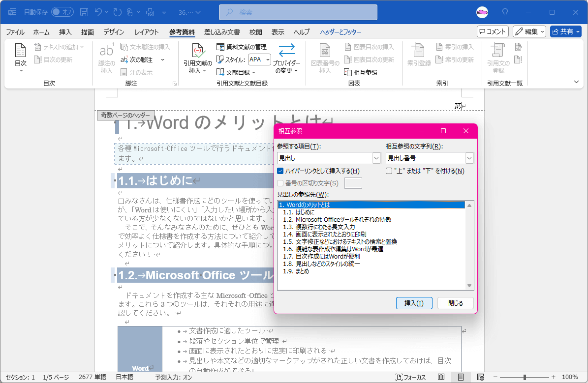
Task: Click the 引用文献の挿入 icon
Action: click(198, 51)
